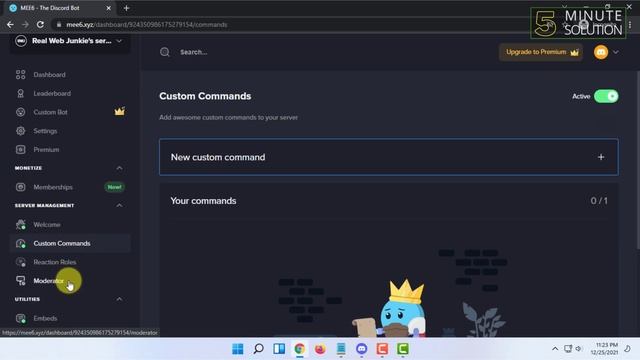Open the Settings gear icon
The height and width of the screenshot is (360, 640).
[20, 131]
